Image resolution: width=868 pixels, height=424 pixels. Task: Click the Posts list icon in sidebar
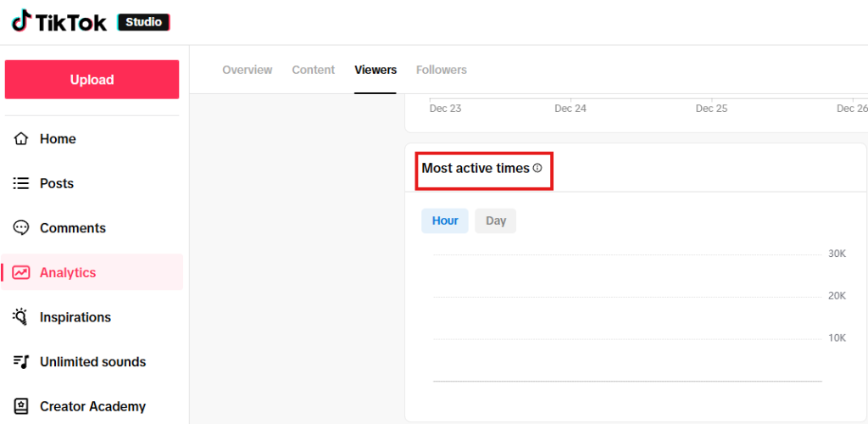pos(21,183)
